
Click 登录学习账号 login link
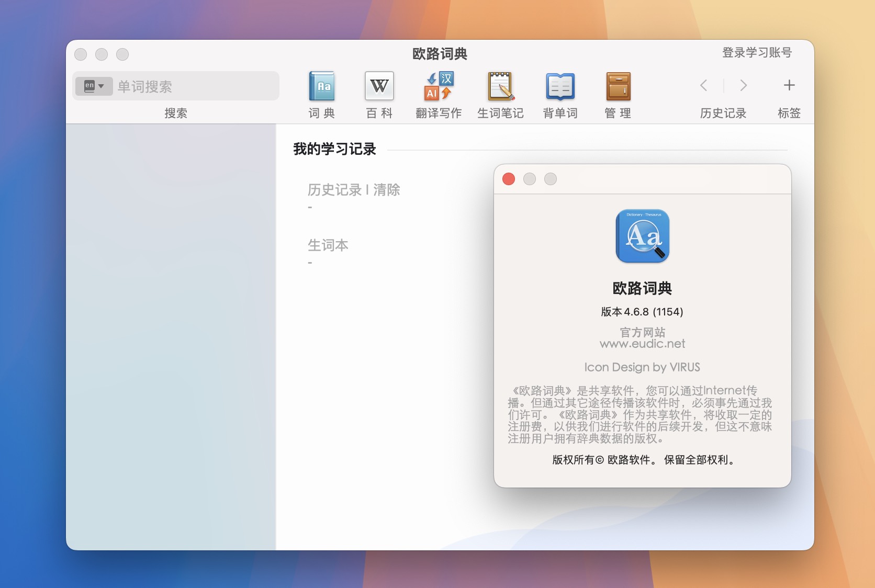pos(757,52)
